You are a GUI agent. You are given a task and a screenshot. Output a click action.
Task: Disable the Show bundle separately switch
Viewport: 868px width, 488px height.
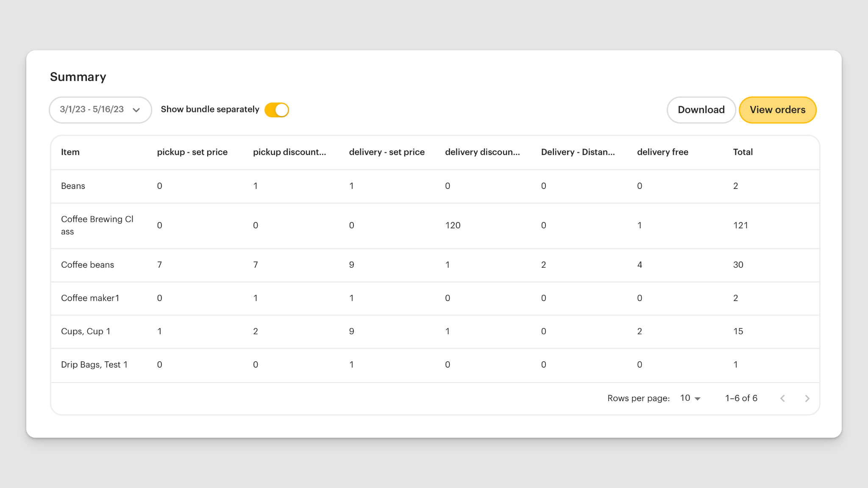tap(276, 109)
